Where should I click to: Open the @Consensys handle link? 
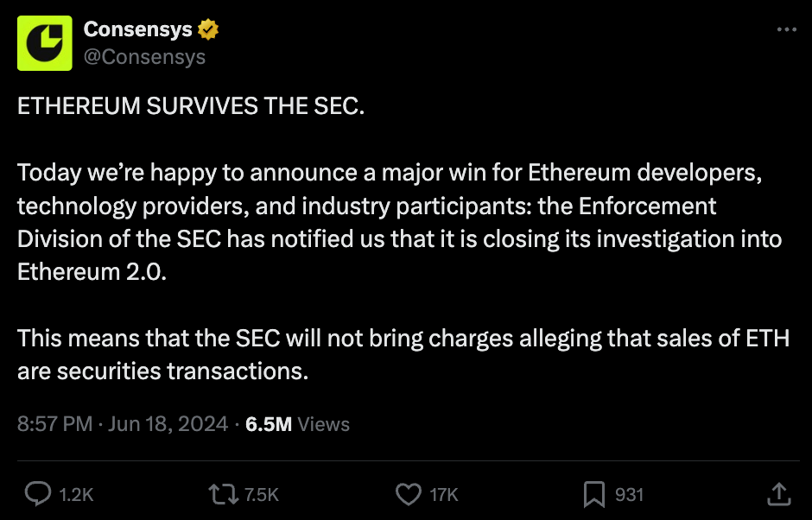tap(144, 56)
